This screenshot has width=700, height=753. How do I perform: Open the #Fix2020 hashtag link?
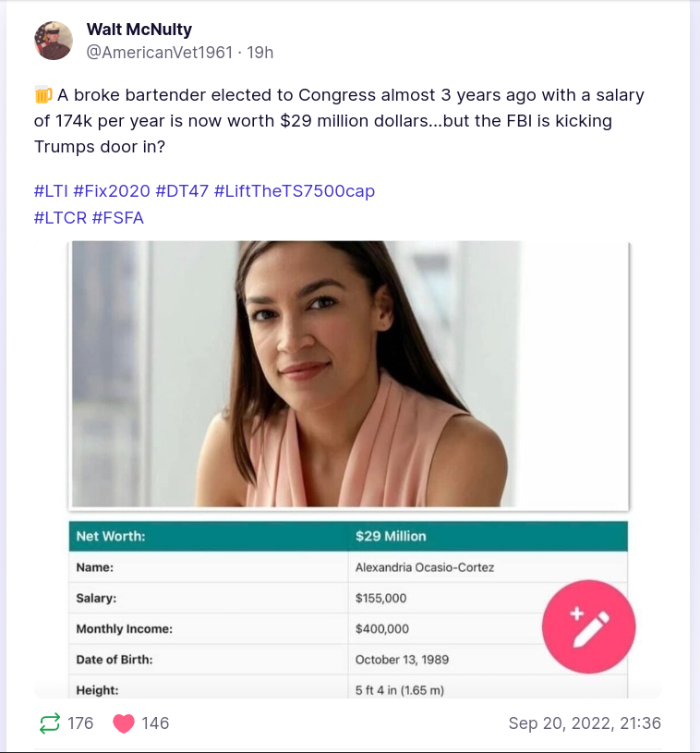[x=111, y=191]
